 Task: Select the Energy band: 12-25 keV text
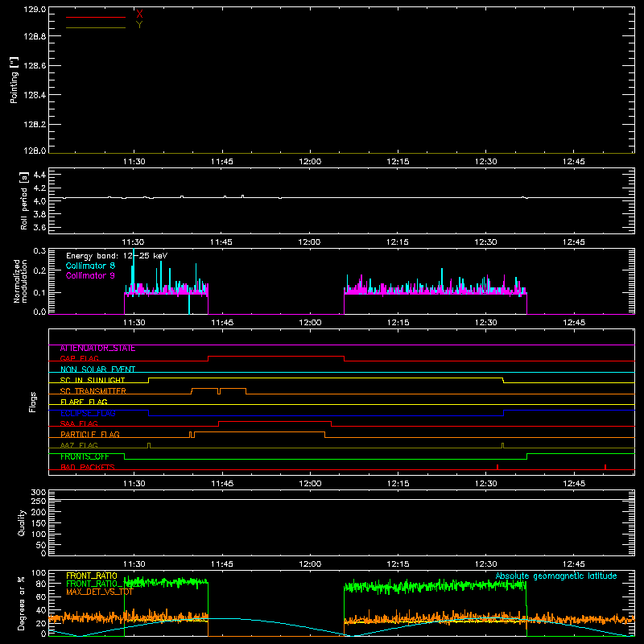tap(117, 256)
